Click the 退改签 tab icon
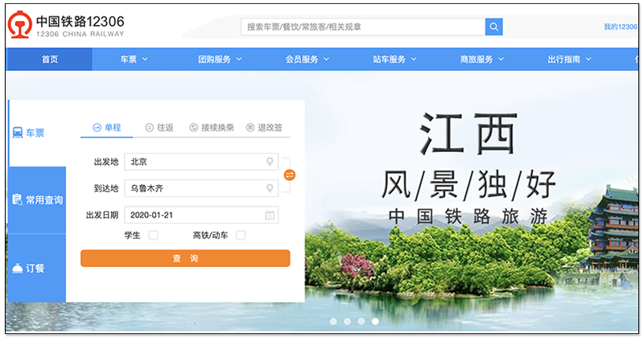644x338 pixels. [250, 128]
